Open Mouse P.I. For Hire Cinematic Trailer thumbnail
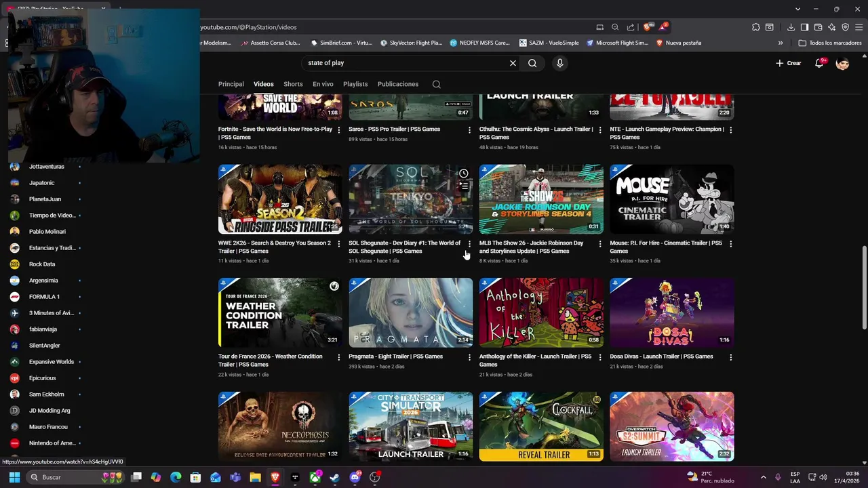This screenshot has width=868, height=488. pos(672,199)
